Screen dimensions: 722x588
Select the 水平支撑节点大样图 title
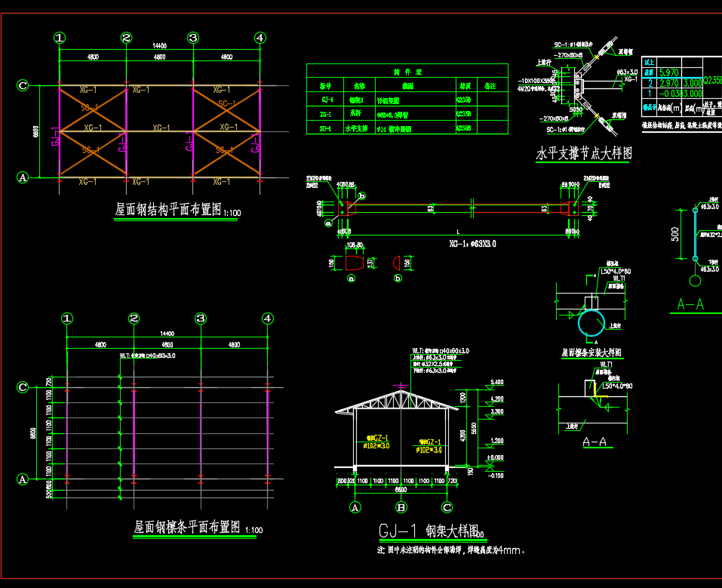point(583,154)
